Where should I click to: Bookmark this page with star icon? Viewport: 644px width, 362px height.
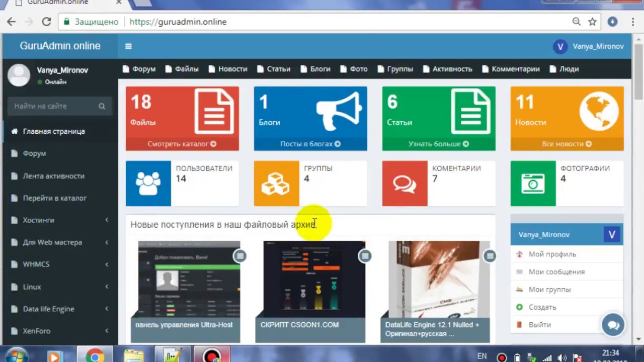[x=592, y=22]
